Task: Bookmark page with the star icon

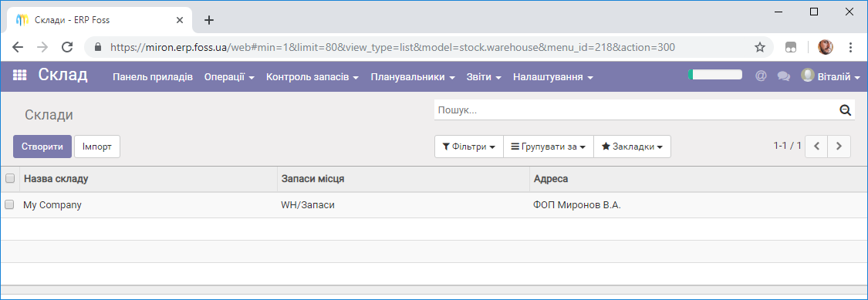Action: point(760,47)
